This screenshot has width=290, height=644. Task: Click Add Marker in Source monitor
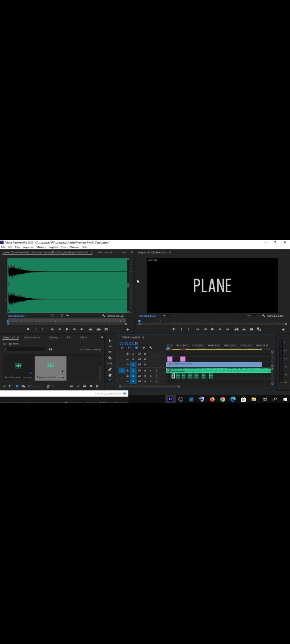point(28,329)
